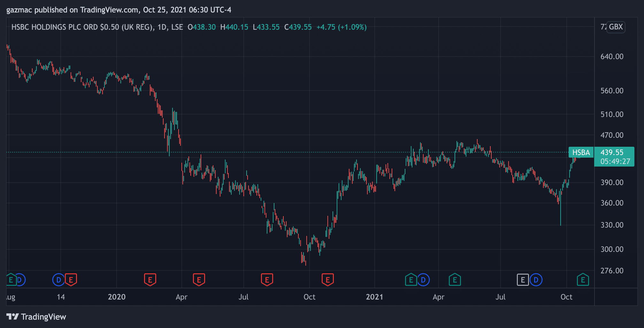
Task: Click the blue dividend marker after Jul 2021
Action: point(536,280)
